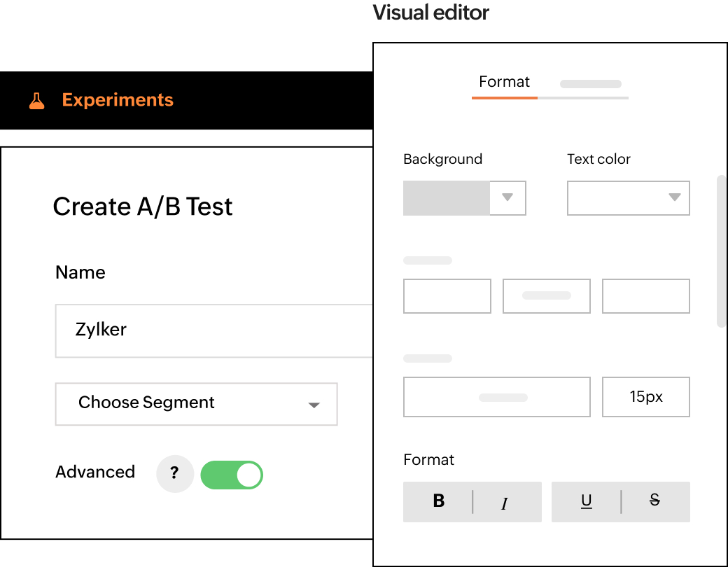
Task: Open the Choose Segment dropdown
Action: [x=196, y=404]
